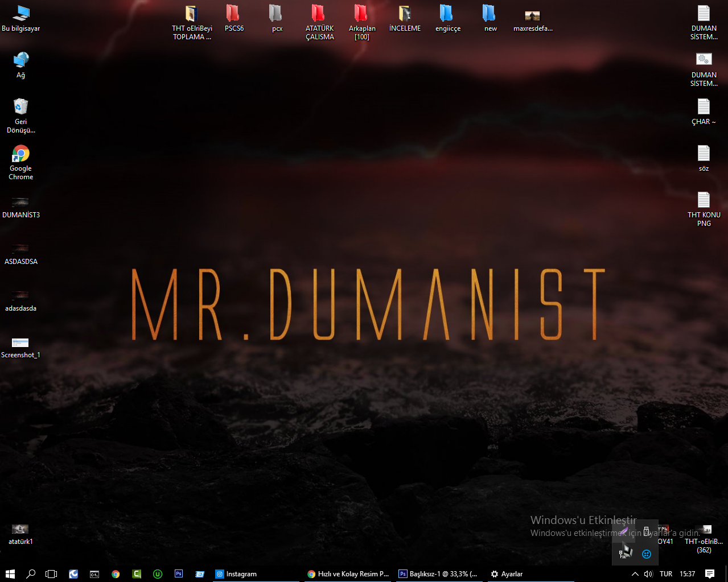
Task: Open the 15:37 clock calendar
Action: coord(687,574)
